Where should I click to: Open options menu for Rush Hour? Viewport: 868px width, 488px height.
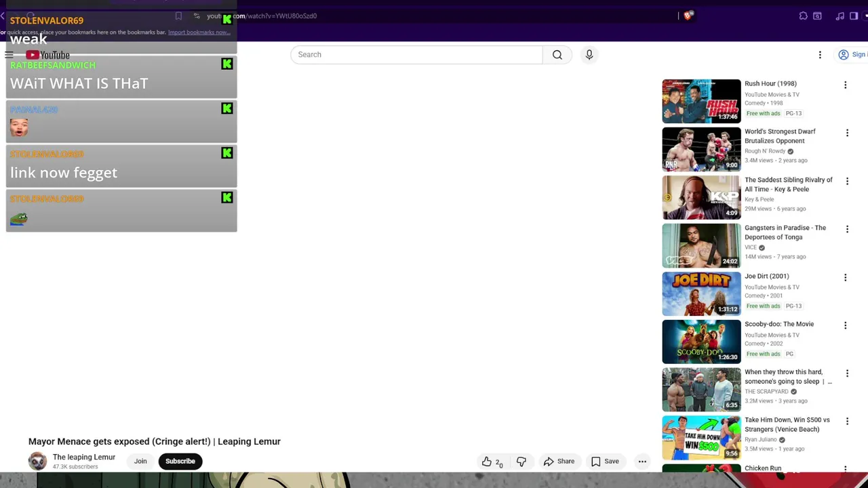pyautogui.click(x=846, y=85)
